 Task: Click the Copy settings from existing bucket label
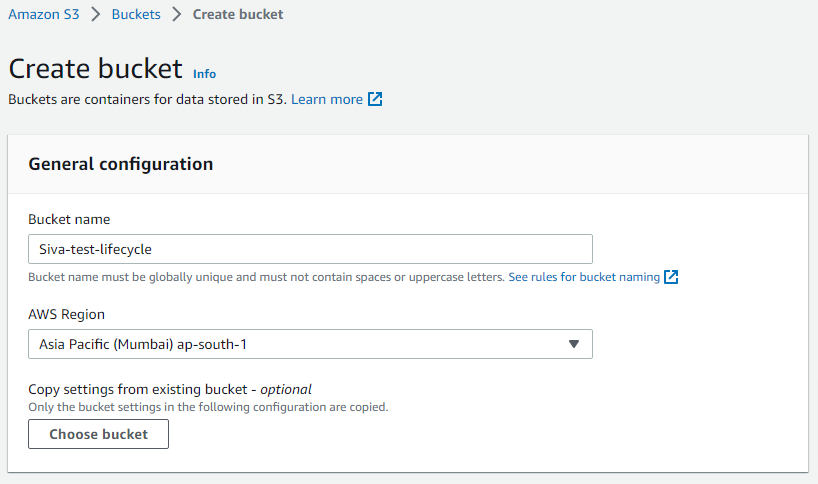[170, 390]
